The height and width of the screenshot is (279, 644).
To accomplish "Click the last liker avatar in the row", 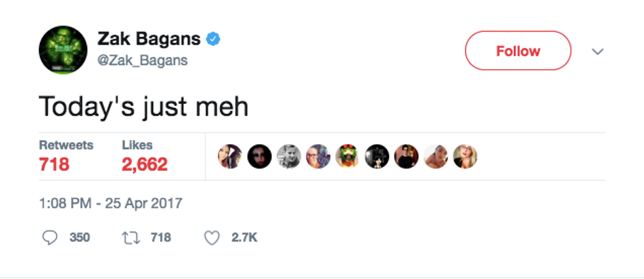I will (x=465, y=157).
